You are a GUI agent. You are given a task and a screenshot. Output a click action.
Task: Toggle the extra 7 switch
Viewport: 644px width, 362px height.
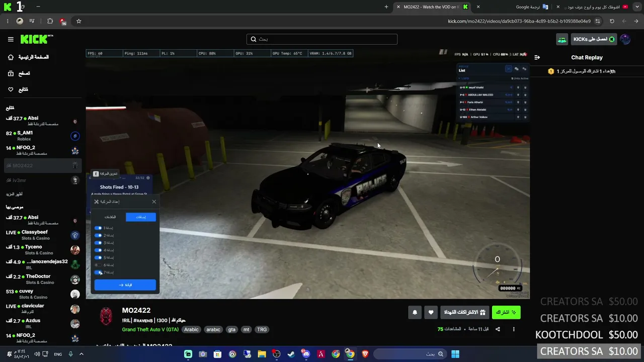click(98, 273)
